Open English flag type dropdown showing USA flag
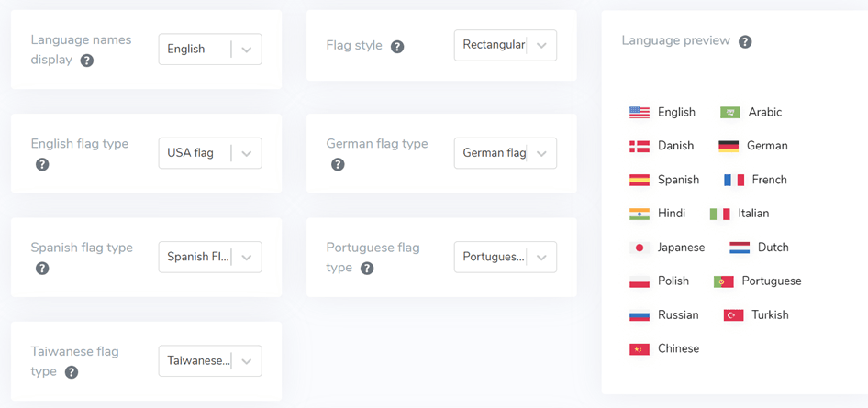 pos(210,153)
